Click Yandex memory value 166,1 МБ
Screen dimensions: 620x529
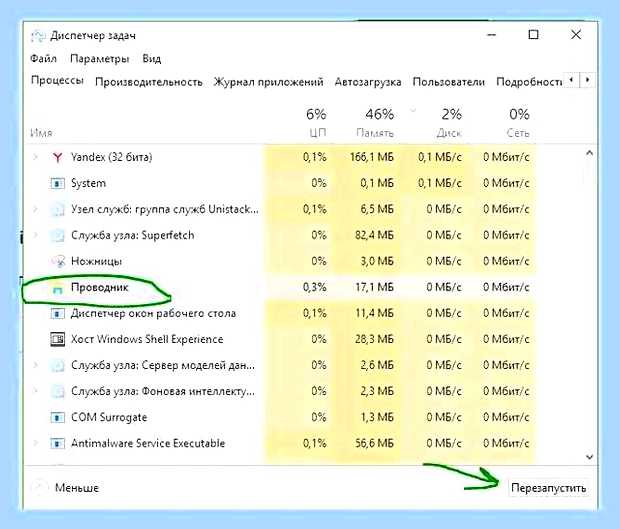(372, 157)
